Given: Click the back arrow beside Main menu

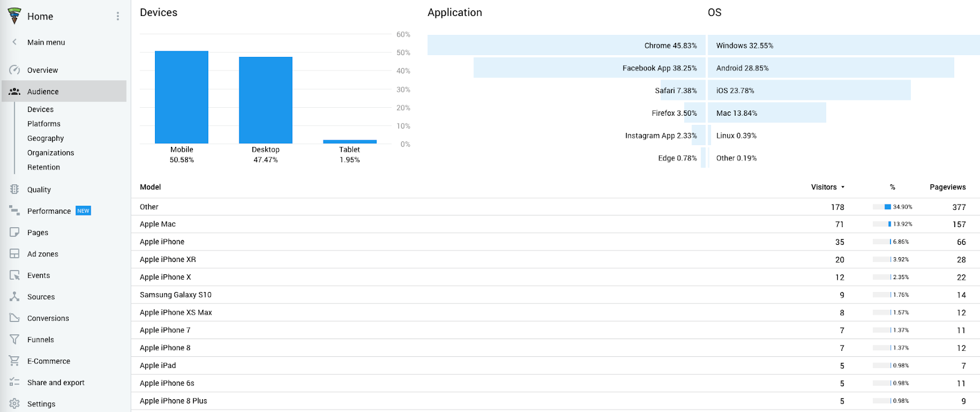Looking at the screenshot, I should 14,42.
